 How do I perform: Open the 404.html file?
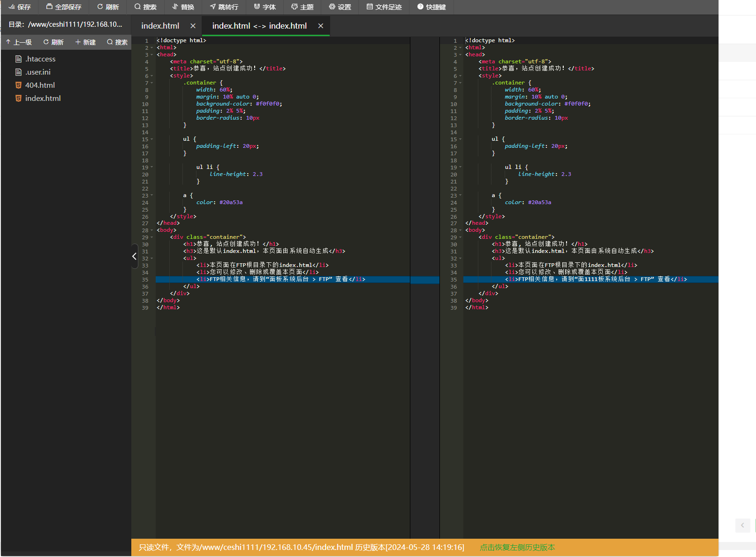[x=40, y=85]
